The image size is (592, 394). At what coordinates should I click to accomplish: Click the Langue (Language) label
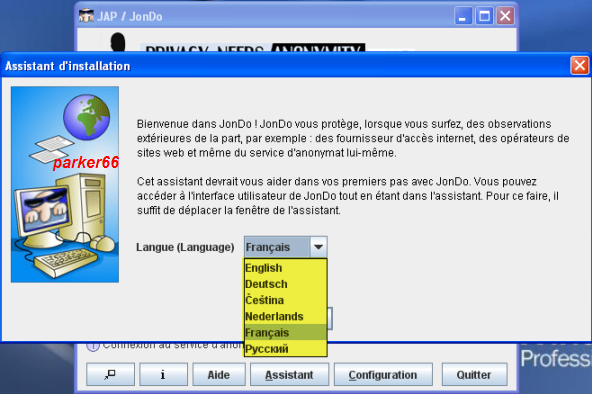(x=185, y=247)
